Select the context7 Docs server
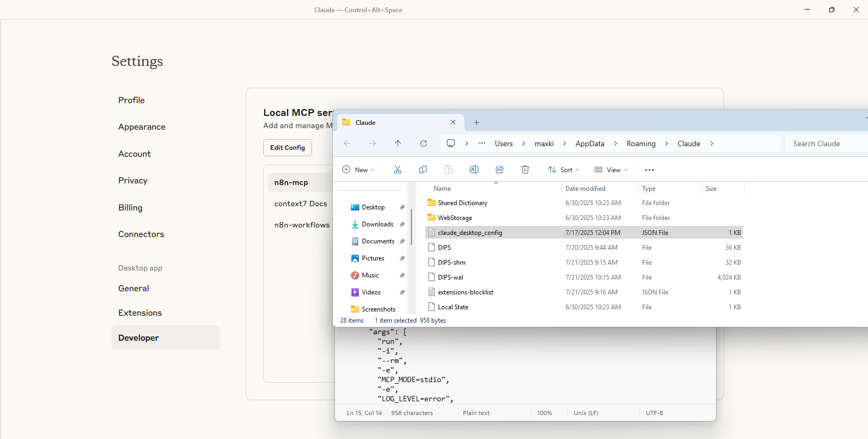Image resolution: width=868 pixels, height=439 pixels. click(x=300, y=204)
